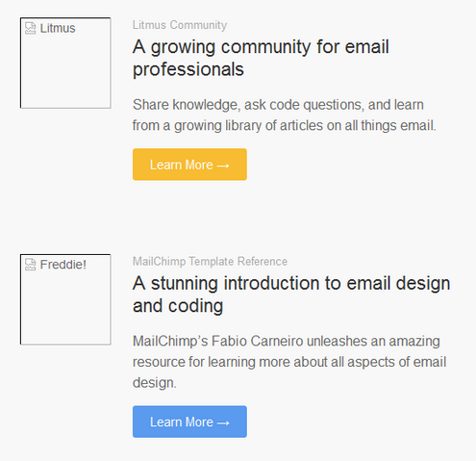Open the blue Learn More button
The image size is (476, 461).
(x=189, y=422)
